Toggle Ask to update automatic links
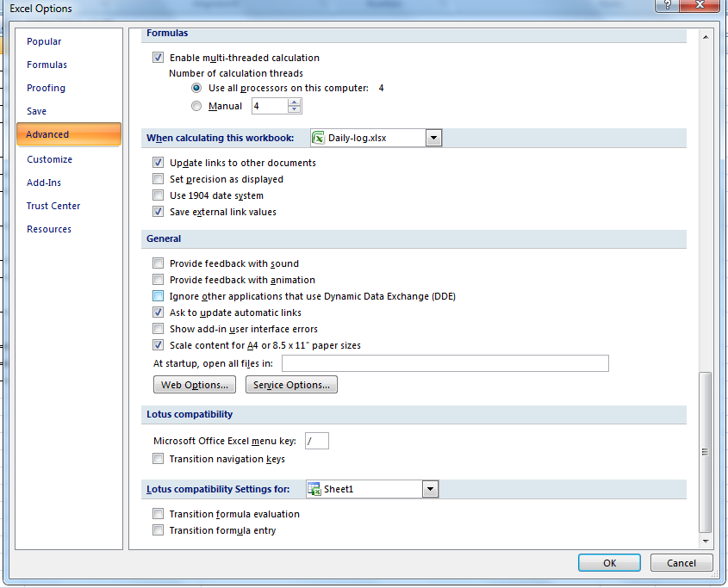This screenshot has height=588, width=728. pos(158,313)
